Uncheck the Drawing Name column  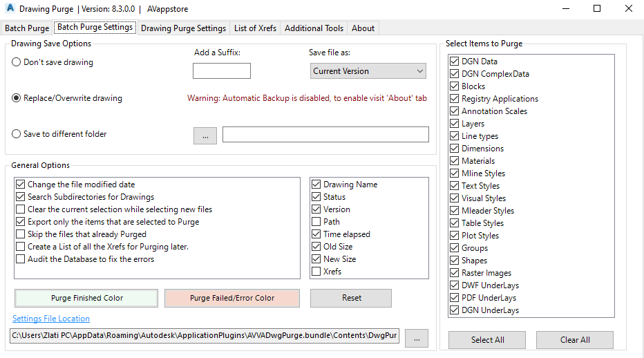tap(316, 184)
